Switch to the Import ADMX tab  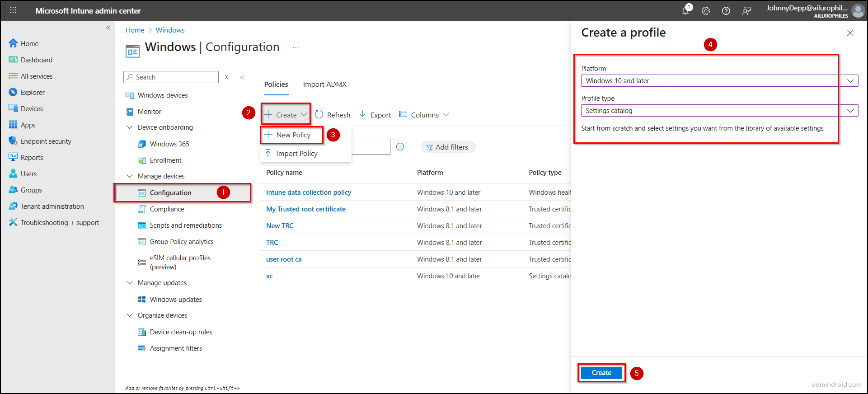coord(324,84)
